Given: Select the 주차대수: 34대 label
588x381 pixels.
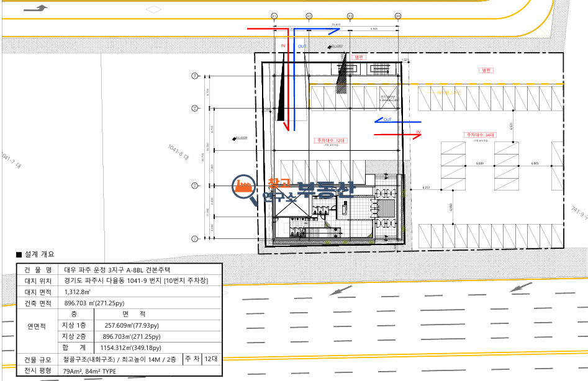Looking at the screenshot, I should (481, 135).
